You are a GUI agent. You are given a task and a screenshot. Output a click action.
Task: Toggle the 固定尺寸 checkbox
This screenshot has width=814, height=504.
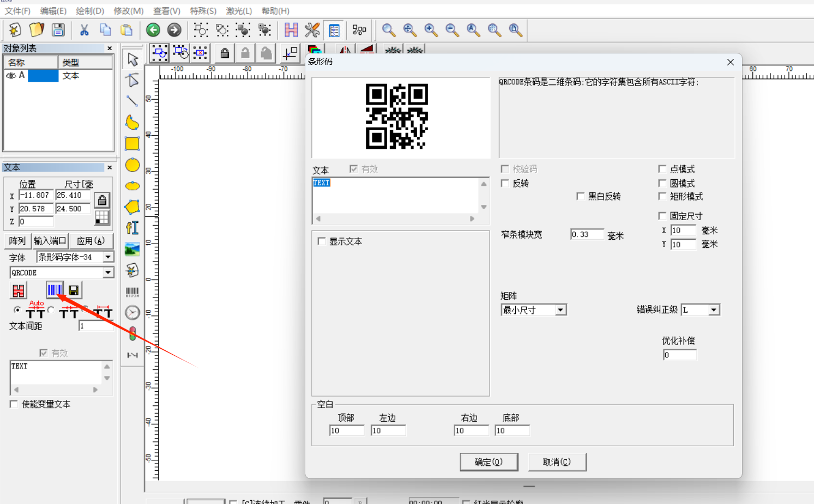[662, 216]
